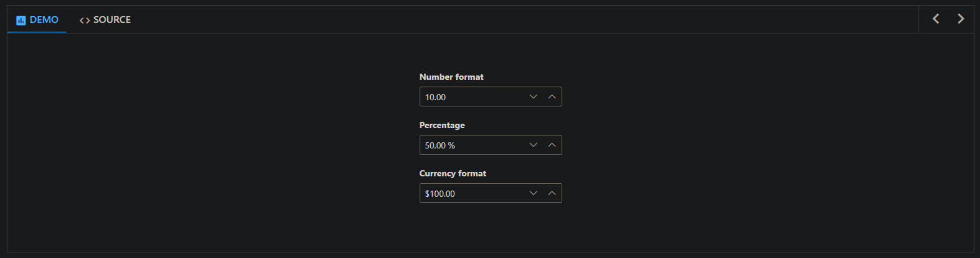Viewport: 980px width, 258px height.
Task: Decrease Number format value with down chevron
Action: click(x=533, y=97)
